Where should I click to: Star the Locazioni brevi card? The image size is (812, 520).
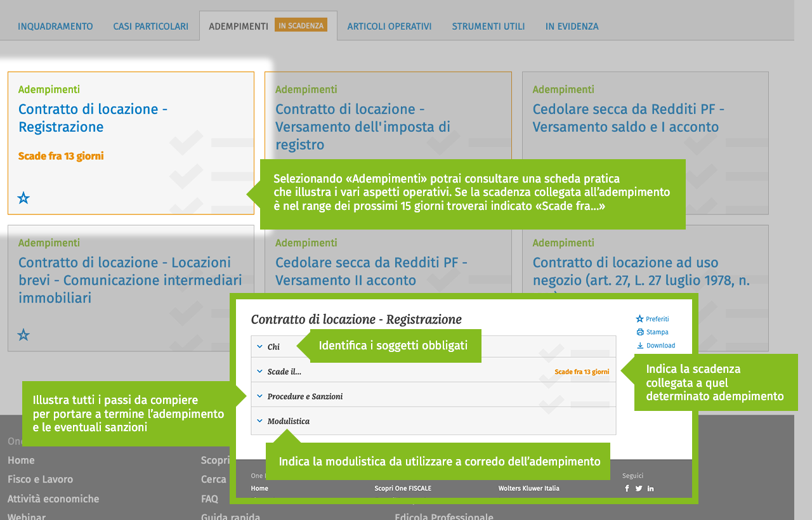[23, 335]
